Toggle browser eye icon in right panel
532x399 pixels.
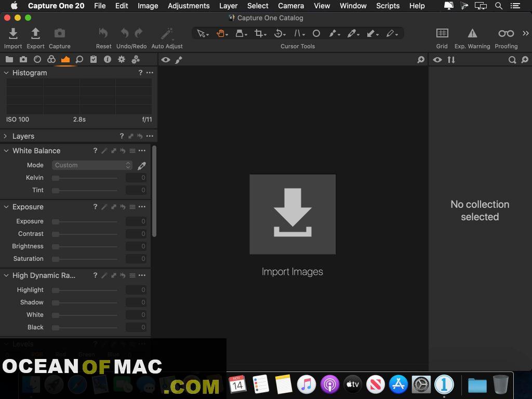click(437, 60)
